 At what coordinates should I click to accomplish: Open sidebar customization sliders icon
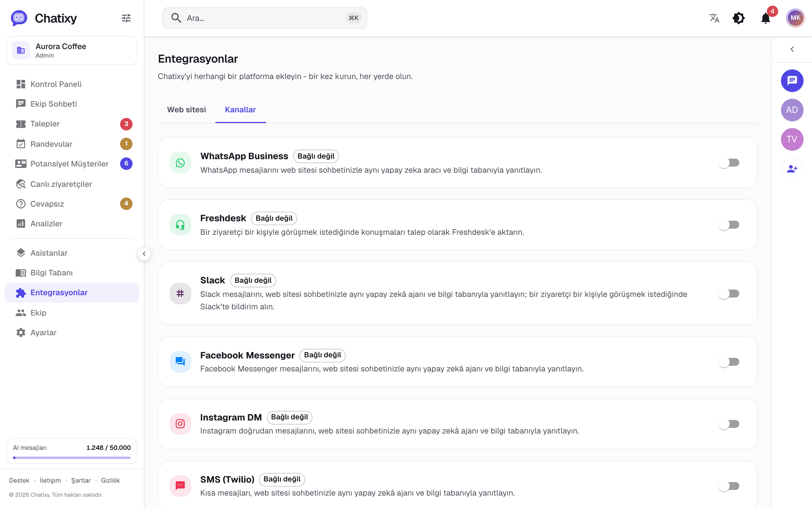126,18
